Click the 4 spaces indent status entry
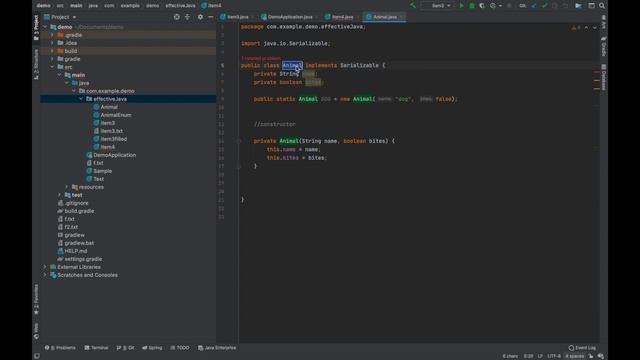 [x=574, y=356]
